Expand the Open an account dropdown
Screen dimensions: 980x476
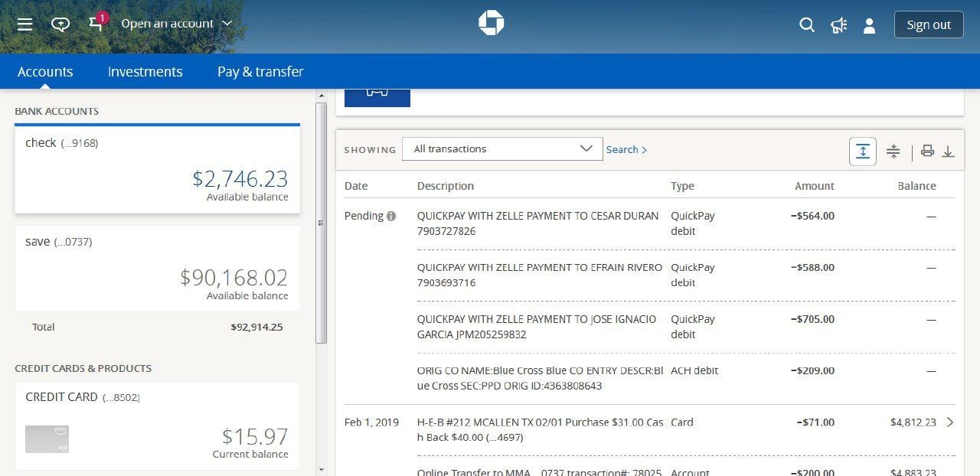[x=177, y=24]
